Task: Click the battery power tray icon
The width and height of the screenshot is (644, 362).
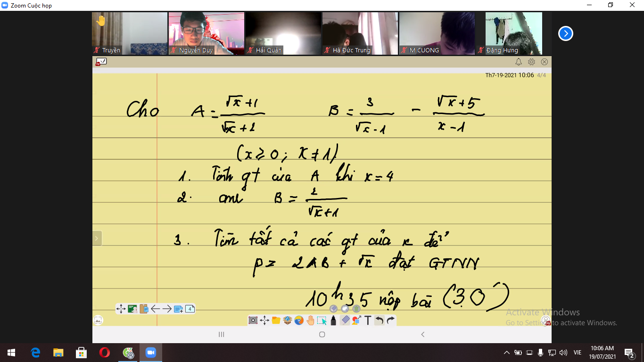Action: point(518,353)
